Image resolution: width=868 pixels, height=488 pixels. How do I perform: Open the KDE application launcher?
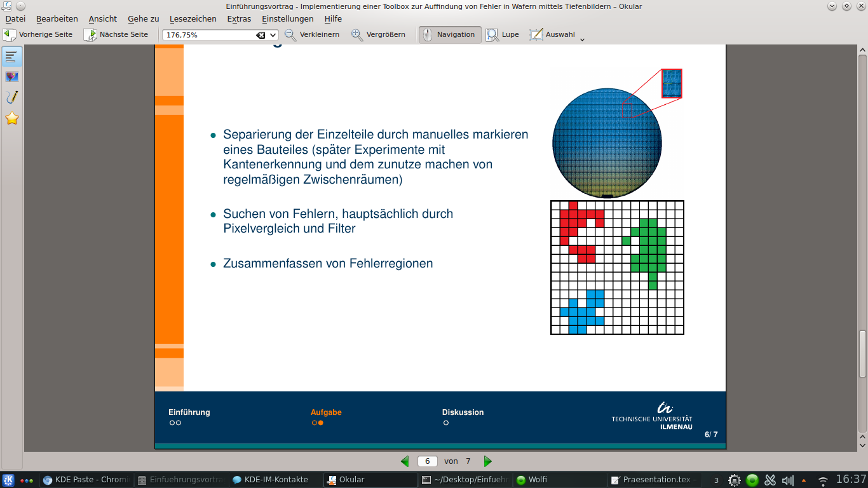9,480
